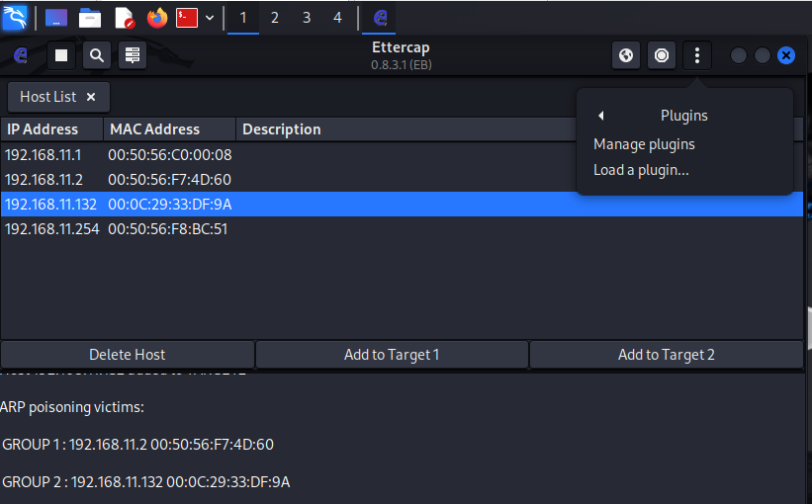This screenshot has width=812, height=504.
Task: Stop sniffing with the square stop button
Action: coord(61,55)
